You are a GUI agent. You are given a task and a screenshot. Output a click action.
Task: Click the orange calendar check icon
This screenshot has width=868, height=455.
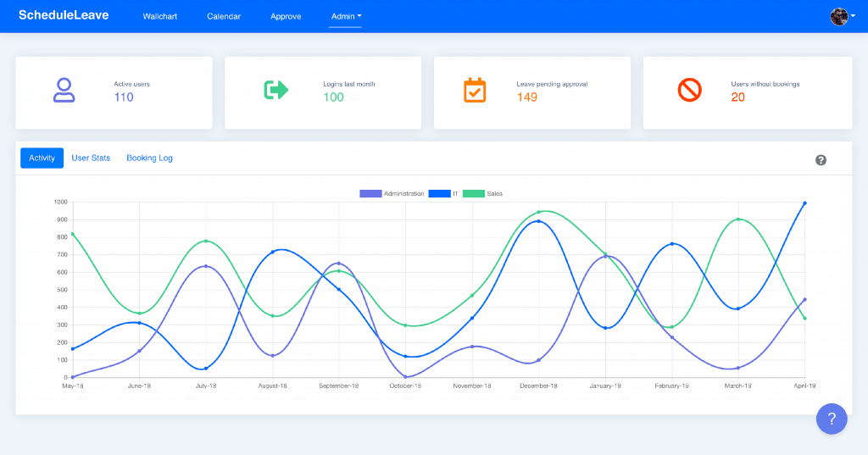(475, 90)
